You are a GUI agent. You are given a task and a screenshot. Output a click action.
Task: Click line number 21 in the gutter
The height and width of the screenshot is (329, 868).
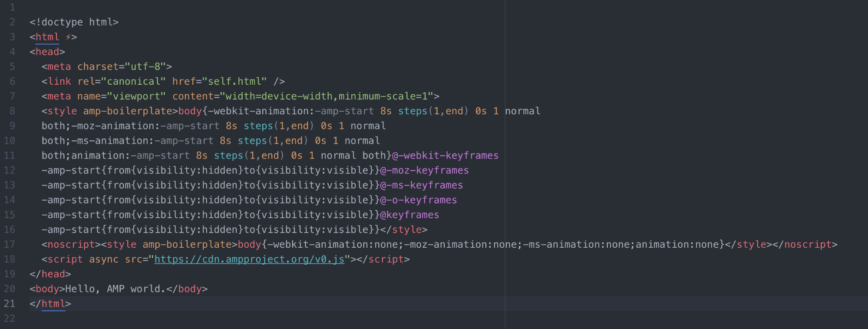(10, 304)
